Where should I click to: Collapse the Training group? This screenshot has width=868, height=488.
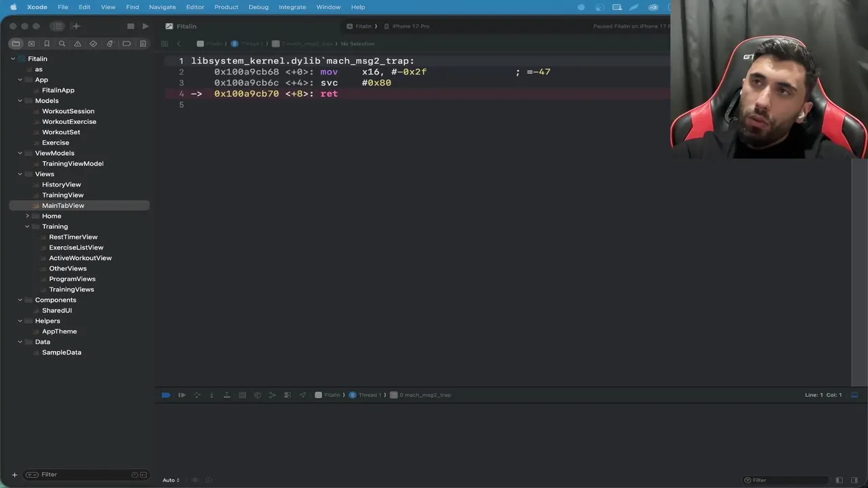click(27, 226)
